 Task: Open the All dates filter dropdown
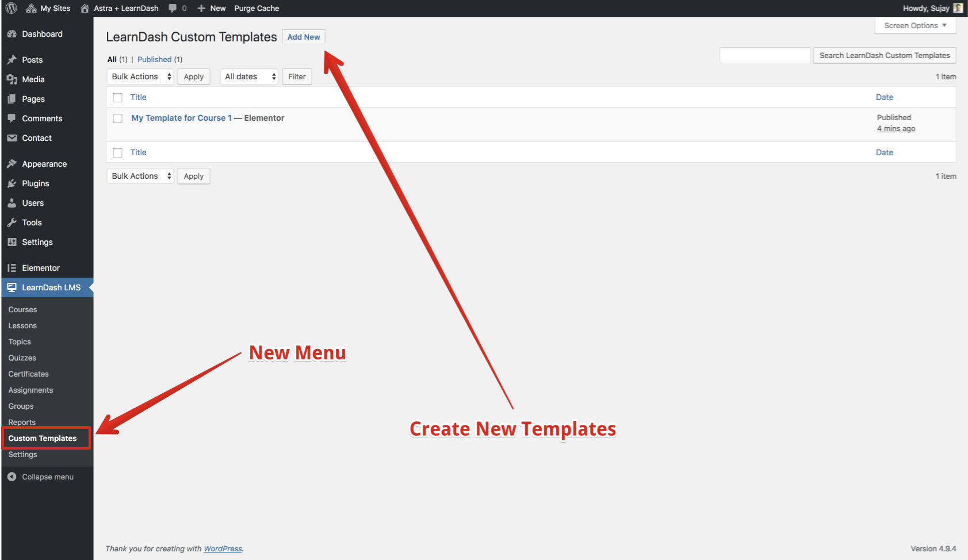[249, 76]
